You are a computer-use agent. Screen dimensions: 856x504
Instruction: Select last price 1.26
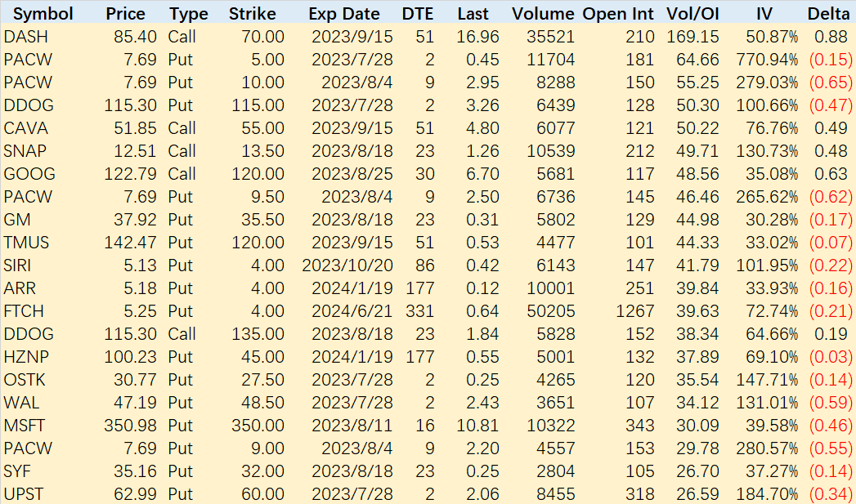[x=482, y=151]
